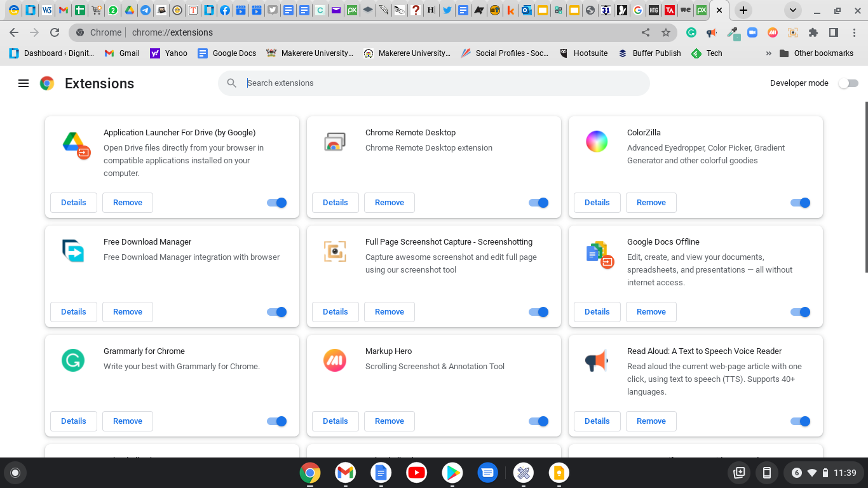Click the Search extensions field
The height and width of the screenshot is (488, 868).
tap(434, 83)
